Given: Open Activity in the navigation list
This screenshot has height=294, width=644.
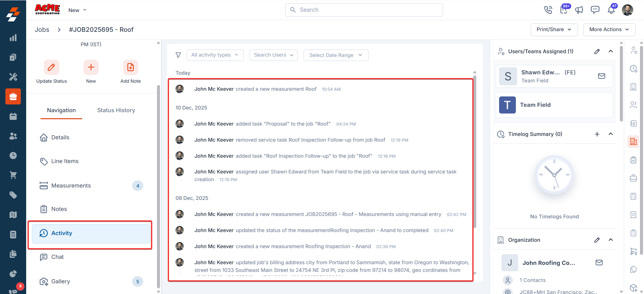Looking at the screenshot, I should (91, 233).
